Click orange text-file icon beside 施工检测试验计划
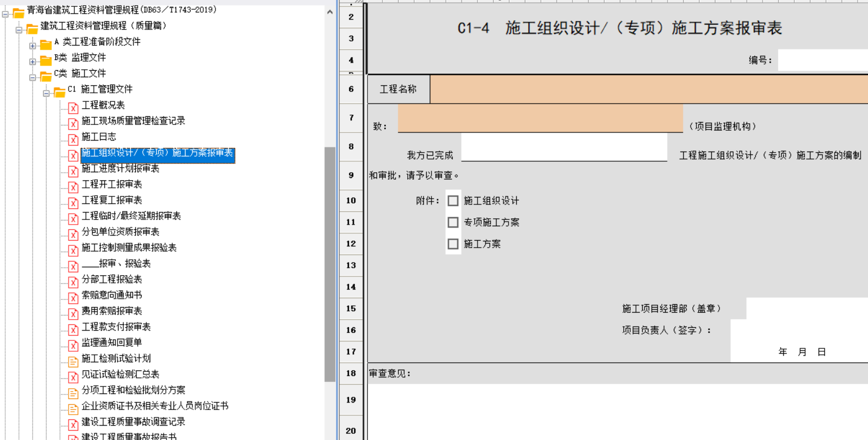Image resolution: width=868 pixels, height=440 pixels. pos(73,361)
